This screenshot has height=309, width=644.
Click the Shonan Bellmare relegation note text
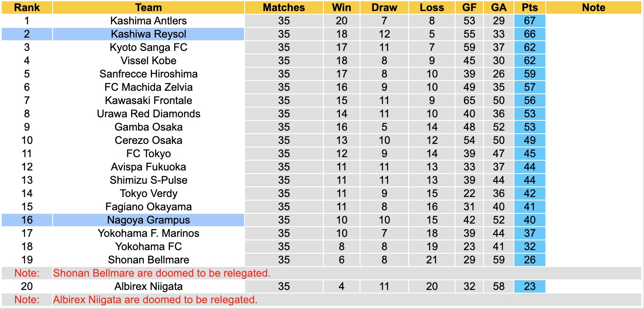[x=161, y=273]
